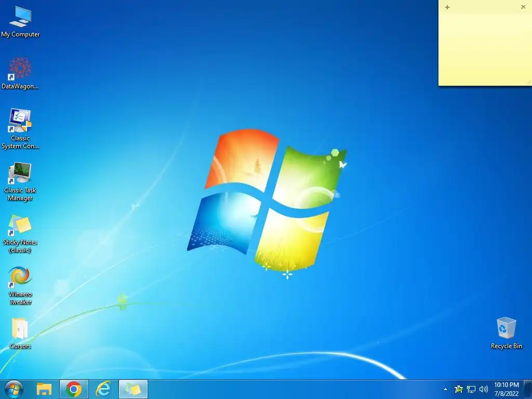The image size is (532, 399).
Task: Select the My Computer desktop icon
Action: pos(20,22)
